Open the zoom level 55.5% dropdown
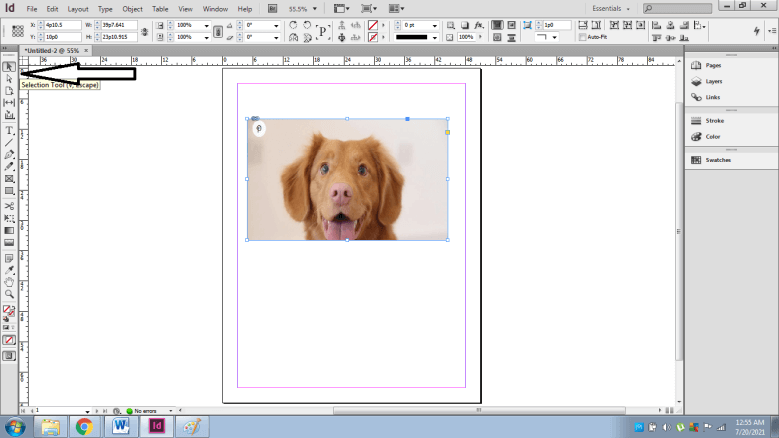The height and width of the screenshot is (438, 779). [x=314, y=9]
